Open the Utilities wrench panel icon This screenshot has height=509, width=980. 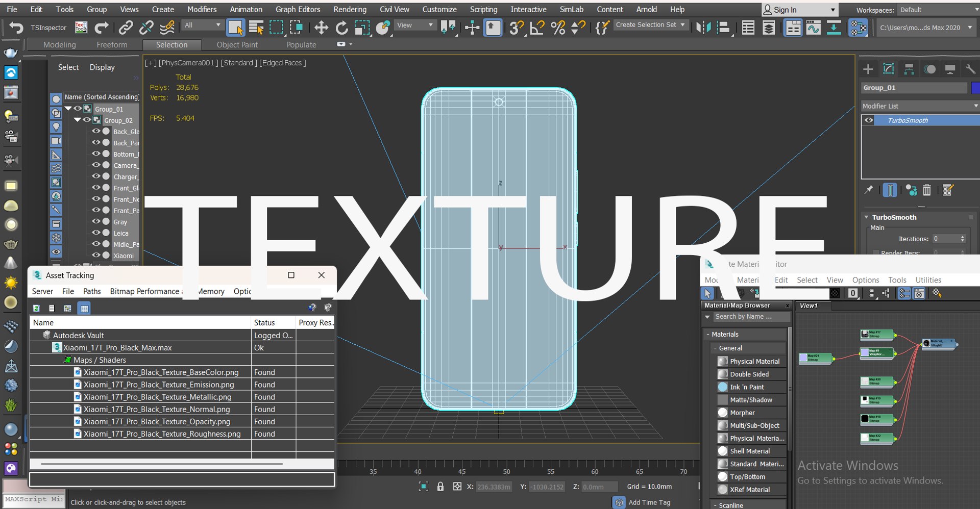(970, 69)
